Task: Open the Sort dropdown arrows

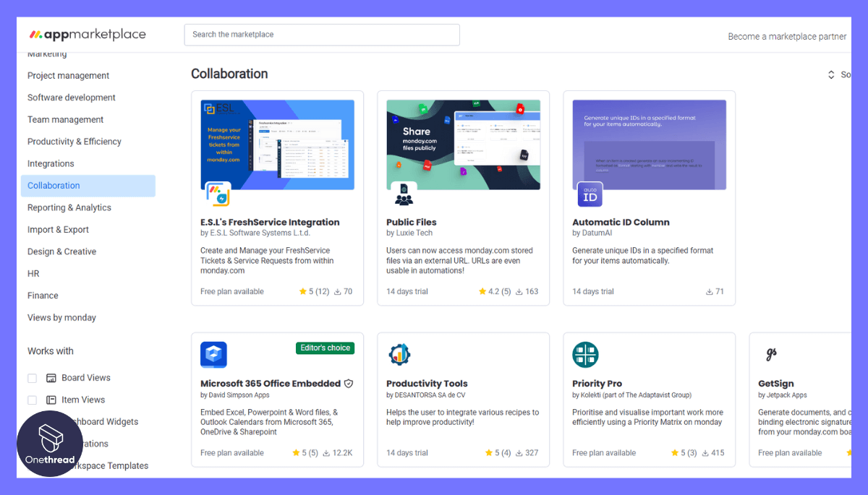Action: click(x=831, y=74)
